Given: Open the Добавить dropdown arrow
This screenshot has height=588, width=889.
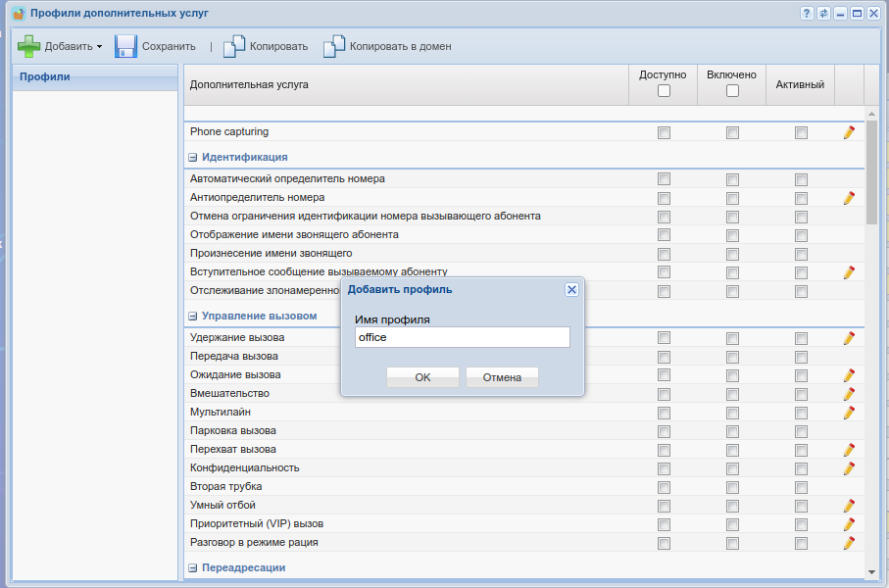Looking at the screenshot, I should point(99,47).
